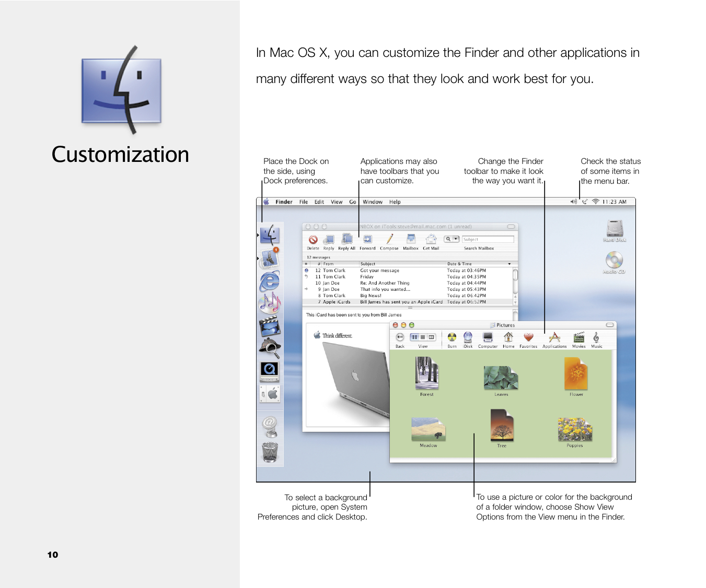Image resolution: width=706 pixels, height=588 pixels.
Task: Click Reply in the Mail toolbar
Action: click(x=329, y=242)
